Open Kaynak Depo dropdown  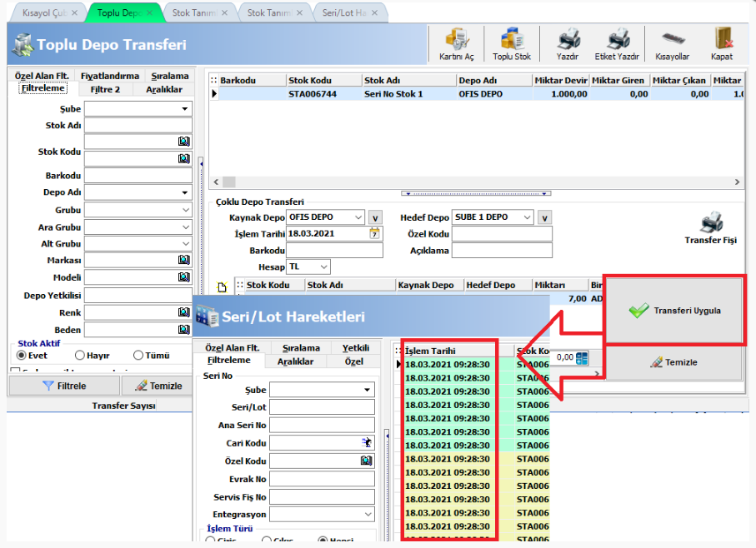[358, 217]
